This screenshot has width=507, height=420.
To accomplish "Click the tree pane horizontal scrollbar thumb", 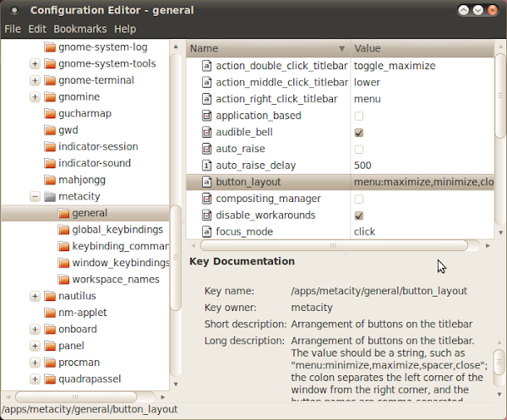I will (76, 396).
